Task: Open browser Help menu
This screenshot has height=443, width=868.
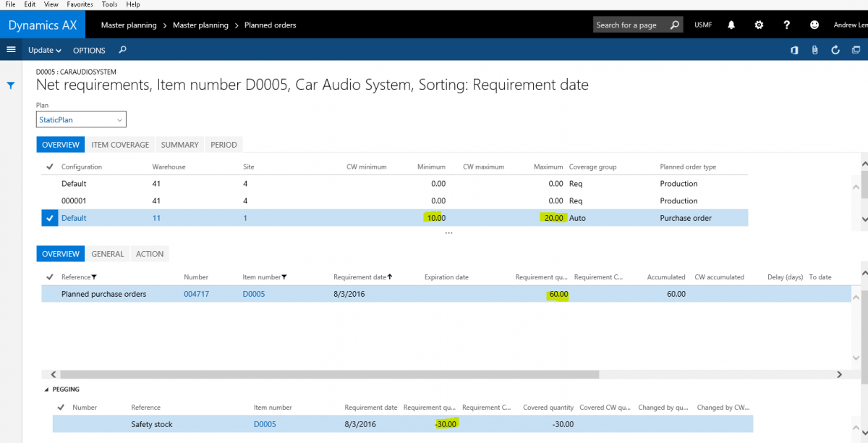Action: click(133, 4)
